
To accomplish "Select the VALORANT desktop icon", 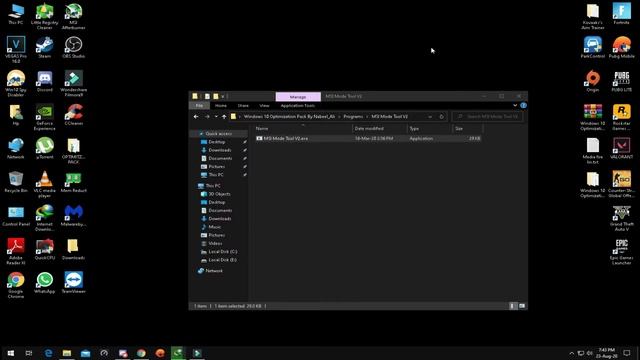I will pos(622,148).
